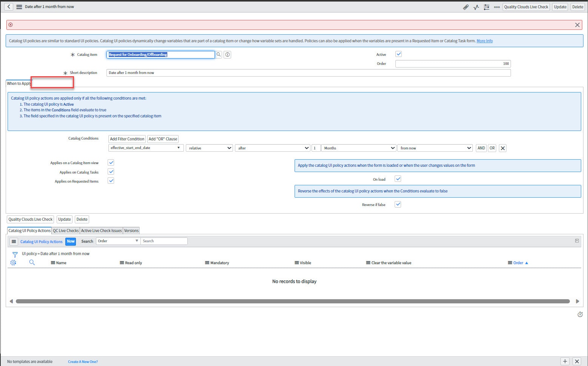Click the more options (...) icon in the header
The image size is (588, 366).
pyautogui.click(x=496, y=7)
